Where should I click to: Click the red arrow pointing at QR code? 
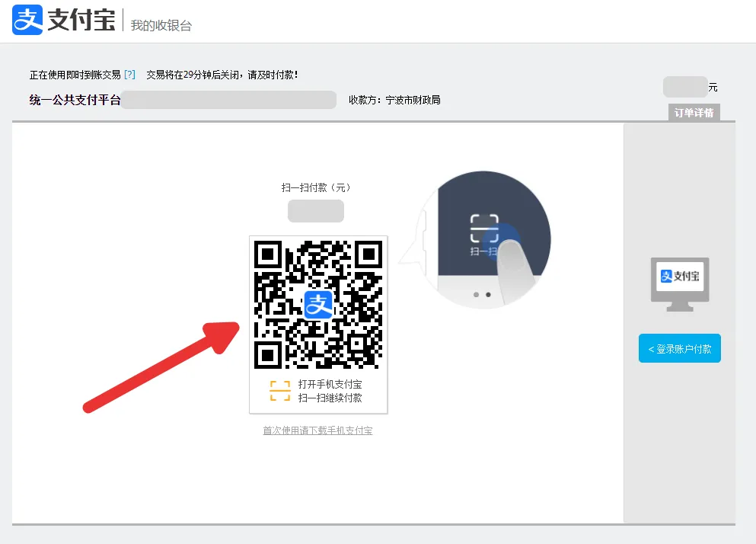[x=161, y=367]
